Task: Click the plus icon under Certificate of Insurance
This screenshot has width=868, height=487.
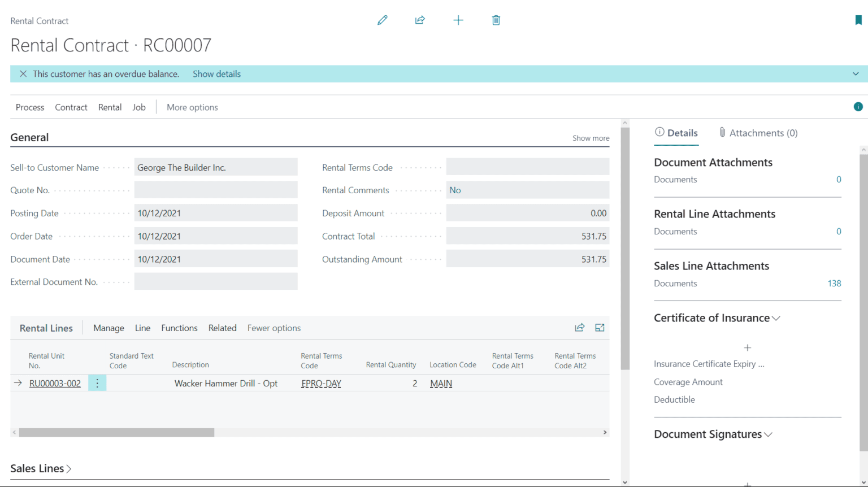Action: point(747,347)
